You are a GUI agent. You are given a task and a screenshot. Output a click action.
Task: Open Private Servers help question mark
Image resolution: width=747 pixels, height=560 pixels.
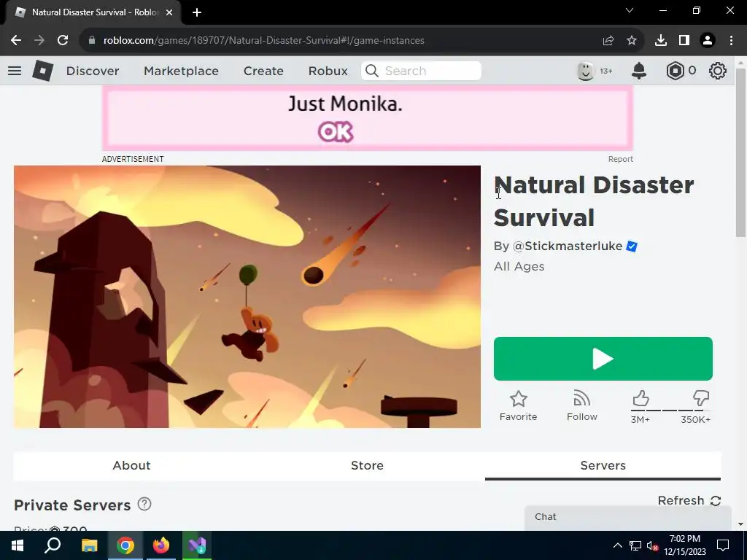point(144,504)
